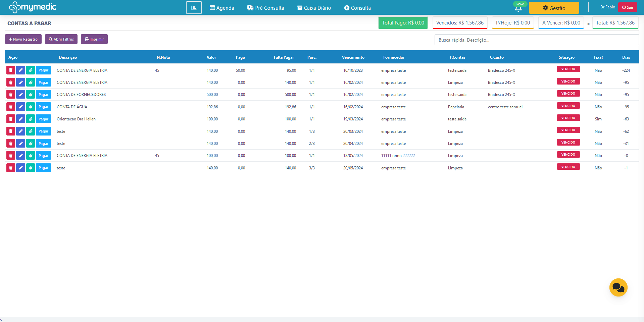Open the Pré Consulta section

tap(265, 8)
